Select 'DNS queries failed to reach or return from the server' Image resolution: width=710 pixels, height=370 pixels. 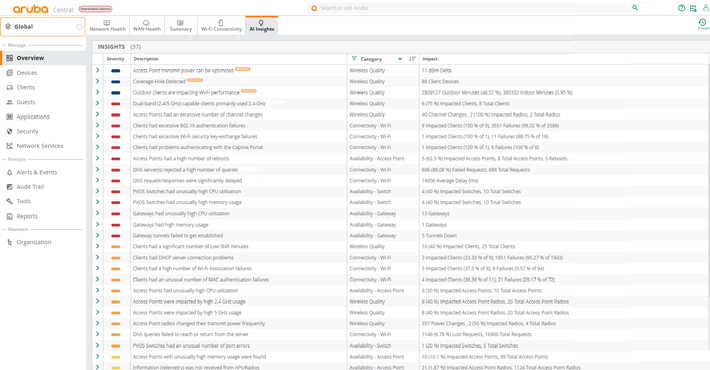[x=191, y=334]
